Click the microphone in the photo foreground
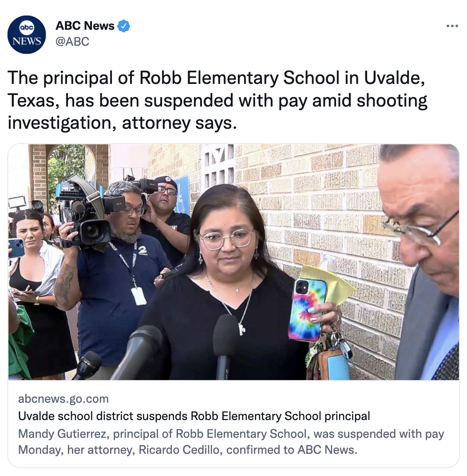Image resolution: width=467 pixels, height=476 pixels. [224, 346]
